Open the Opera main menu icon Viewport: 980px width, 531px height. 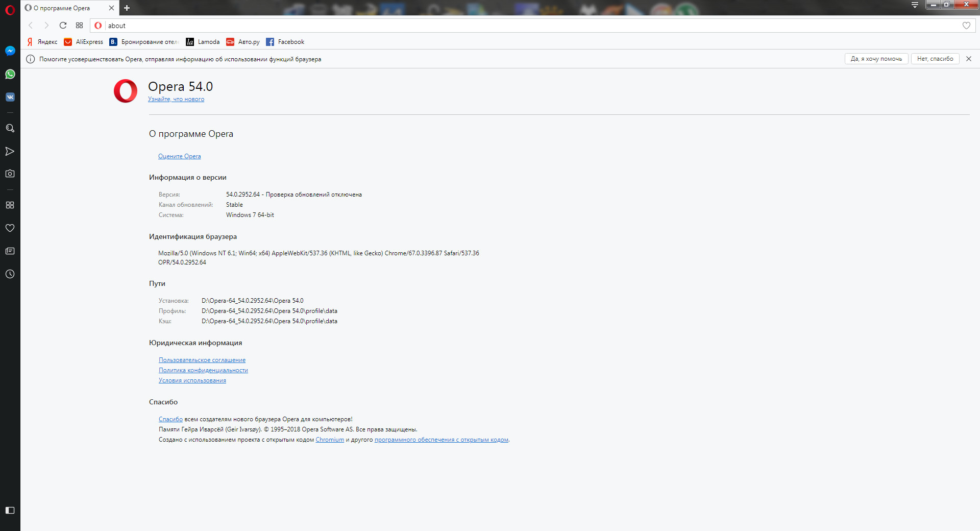coord(10,10)
